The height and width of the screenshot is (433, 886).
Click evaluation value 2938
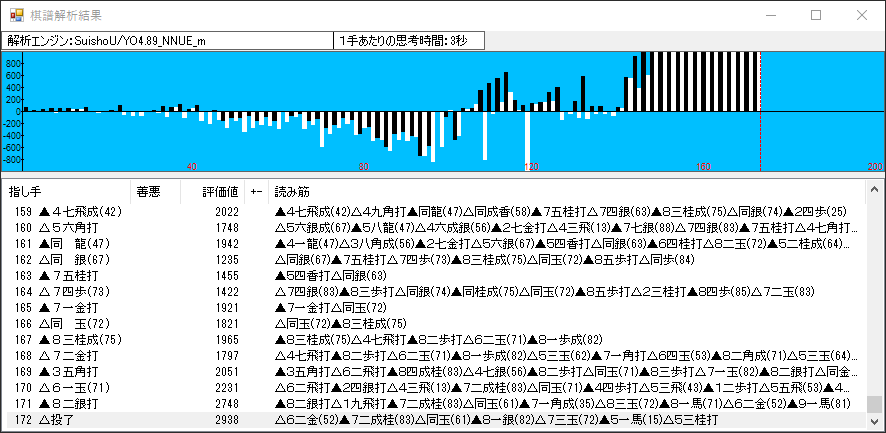click(x=227, y=420)
